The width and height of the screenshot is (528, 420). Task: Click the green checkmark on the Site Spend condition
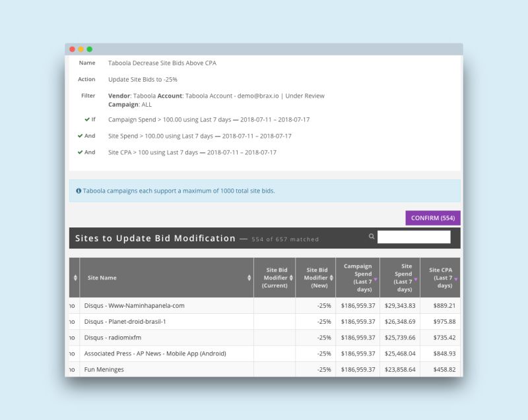point(81,136)
